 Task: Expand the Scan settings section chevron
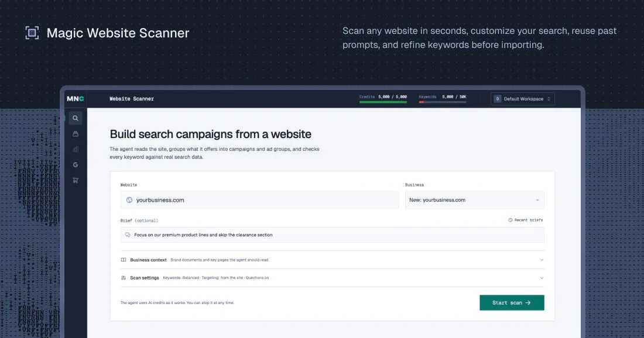coord(542,278)
